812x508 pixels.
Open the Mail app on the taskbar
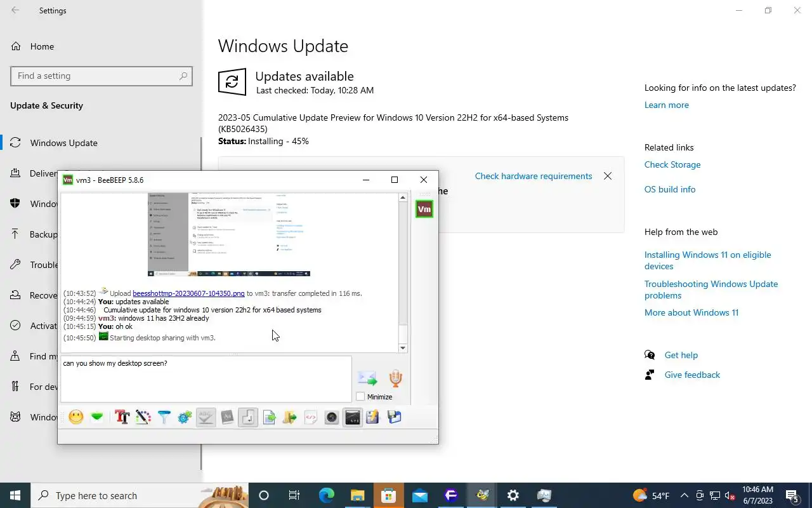pos(420,495)
